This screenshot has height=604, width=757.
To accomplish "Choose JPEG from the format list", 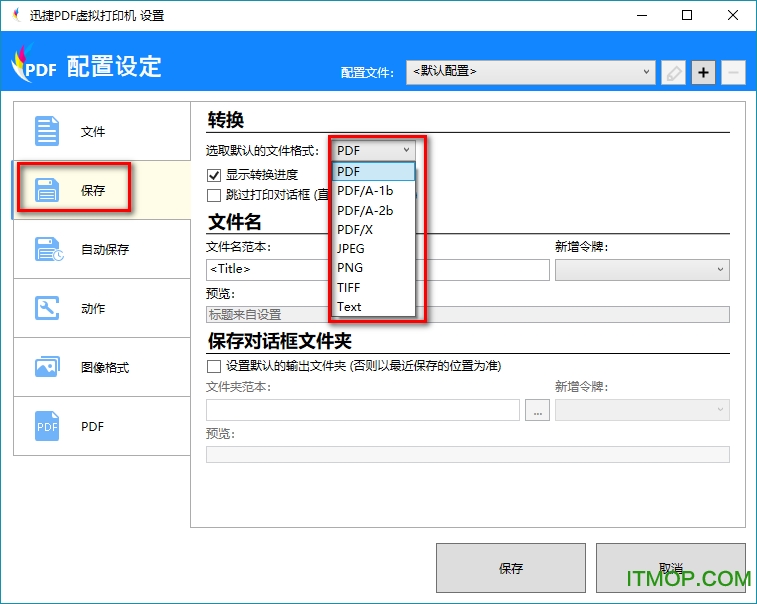I will tap(374, 249).
